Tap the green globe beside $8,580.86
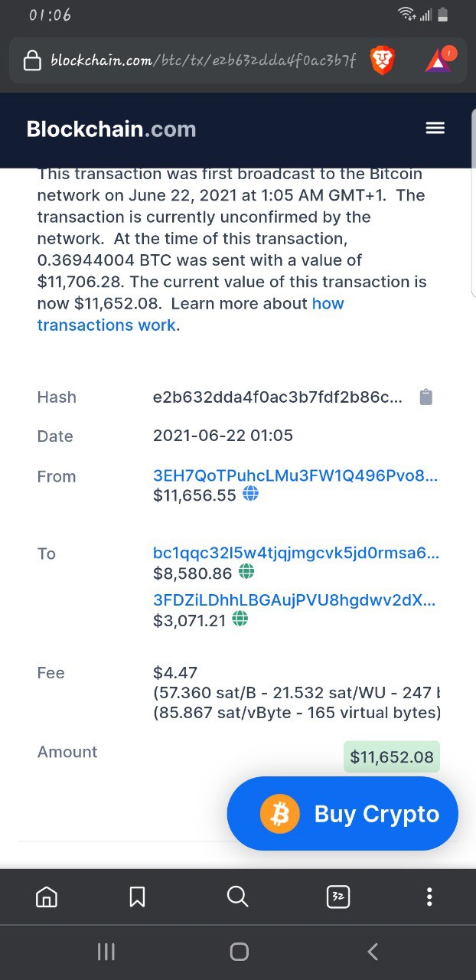 pyautogui.click(x=246, y=571)
